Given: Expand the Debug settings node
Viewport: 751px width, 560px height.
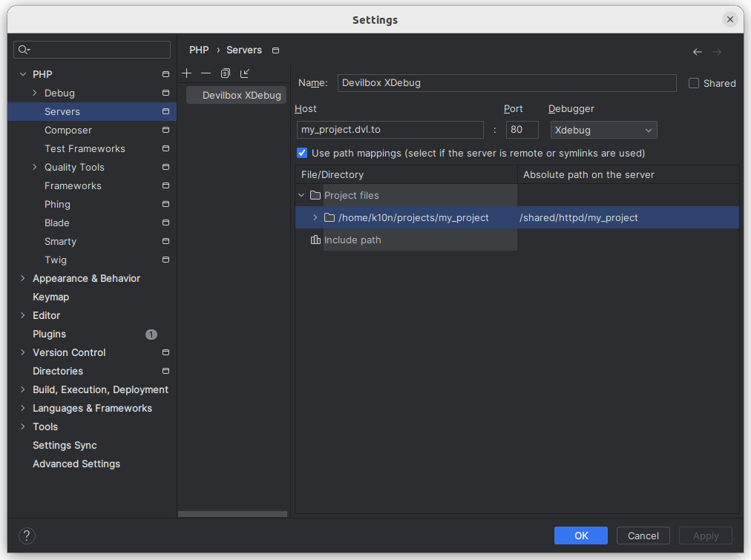Looking at the screenshot, I should [35, 93].
